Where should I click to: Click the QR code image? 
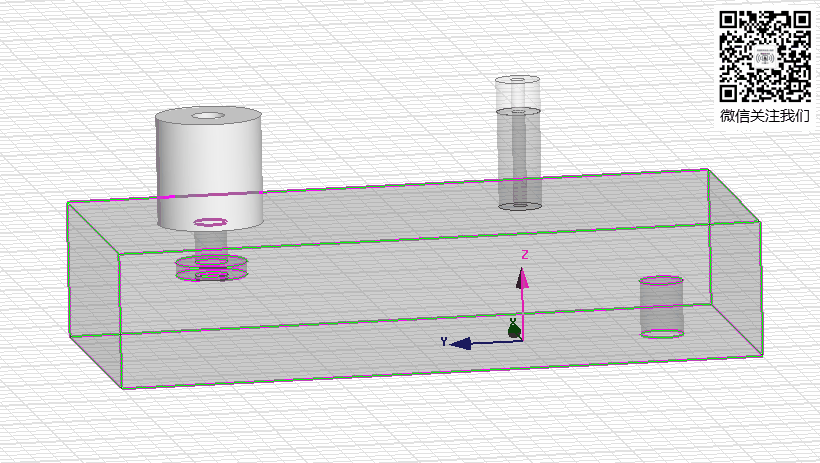[x=765, y=57]
